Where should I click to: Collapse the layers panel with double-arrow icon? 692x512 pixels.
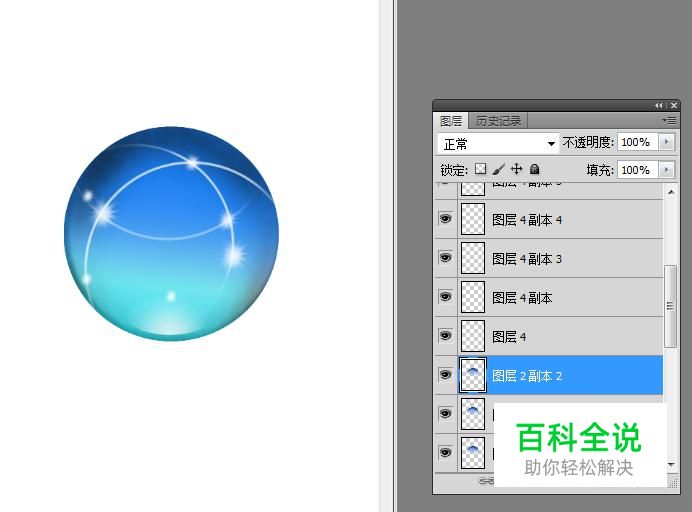(x=659, y=105)
